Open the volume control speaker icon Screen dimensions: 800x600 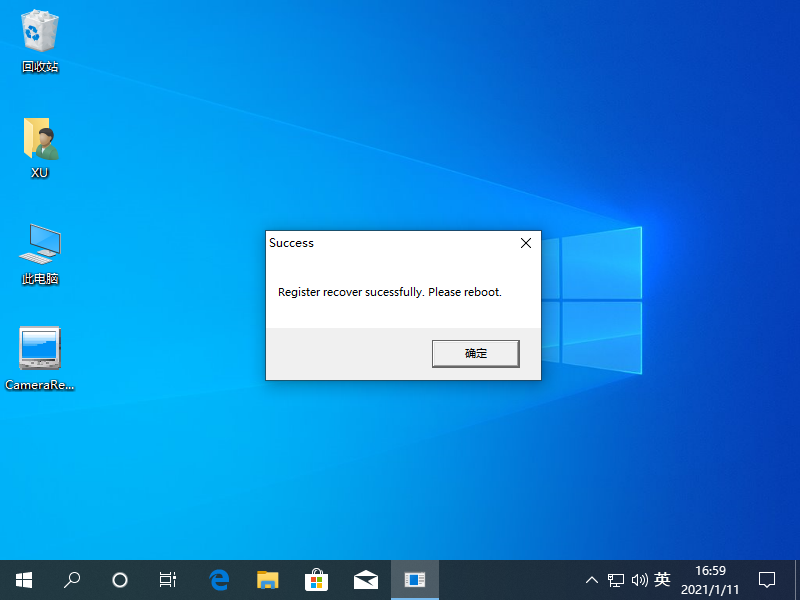[x=640, y=579]
